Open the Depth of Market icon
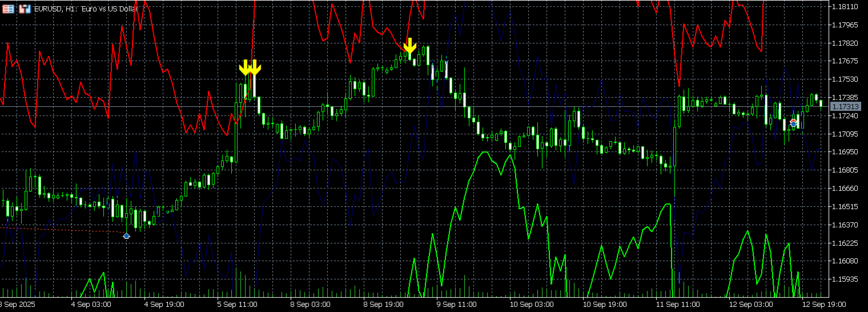Viewport: 868px width, 312px height. click(x=25, y=9)
